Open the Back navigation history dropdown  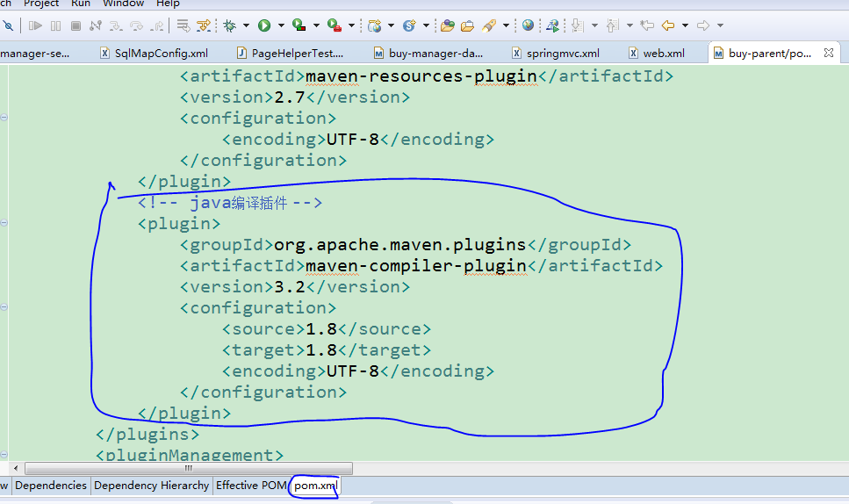tap(685, 25)
